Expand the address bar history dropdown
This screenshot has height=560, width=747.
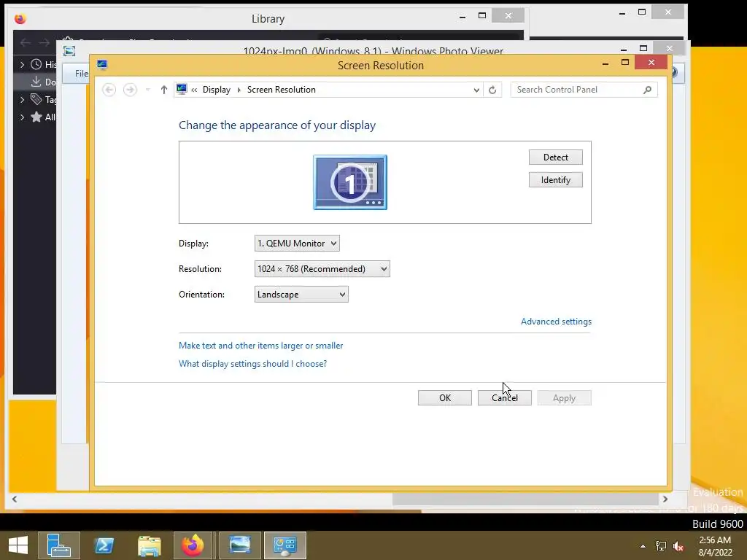point(476,90)
